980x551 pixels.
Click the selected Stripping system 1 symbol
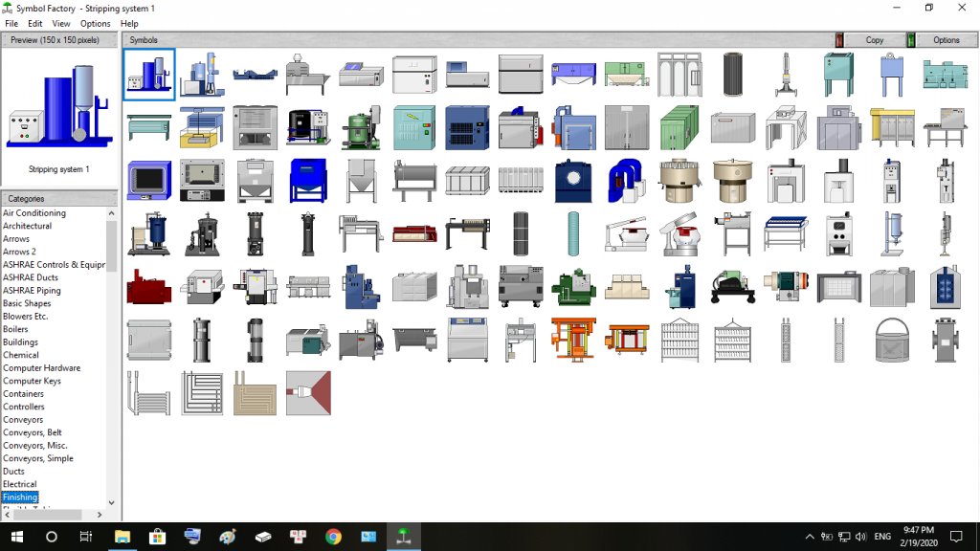149,75
